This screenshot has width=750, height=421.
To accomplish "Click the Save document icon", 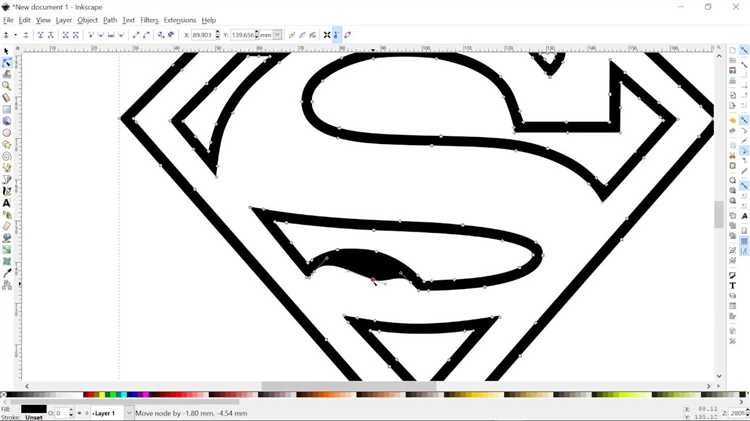I will [732, 70].
